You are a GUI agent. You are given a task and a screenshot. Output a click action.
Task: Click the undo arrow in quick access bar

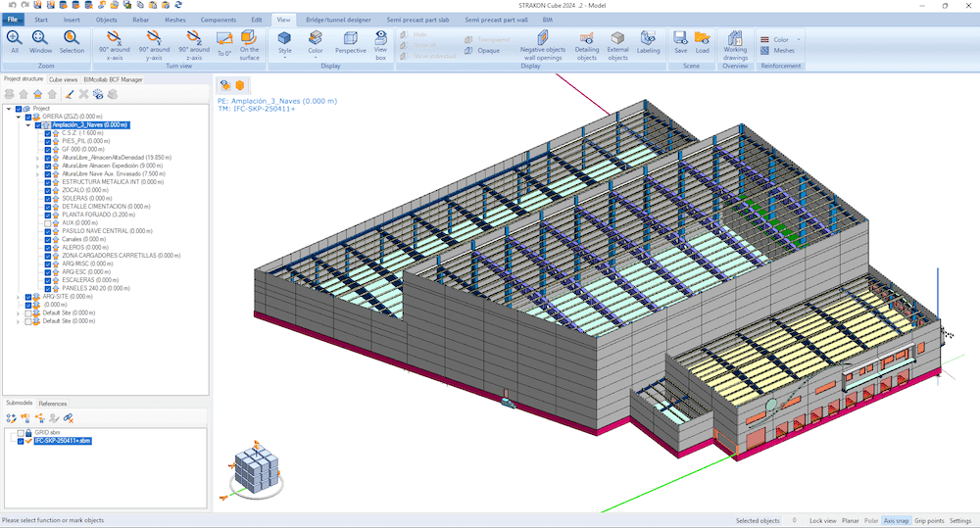point(12,5)
